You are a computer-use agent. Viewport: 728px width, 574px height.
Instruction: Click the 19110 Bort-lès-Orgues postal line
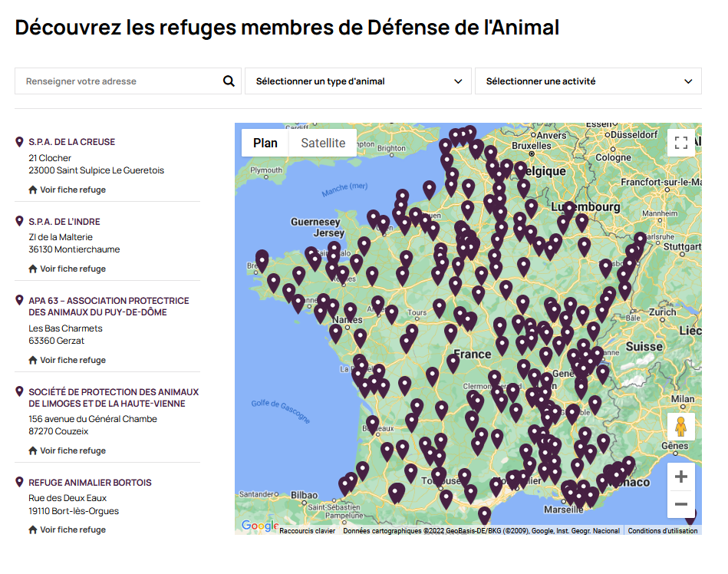74,511
